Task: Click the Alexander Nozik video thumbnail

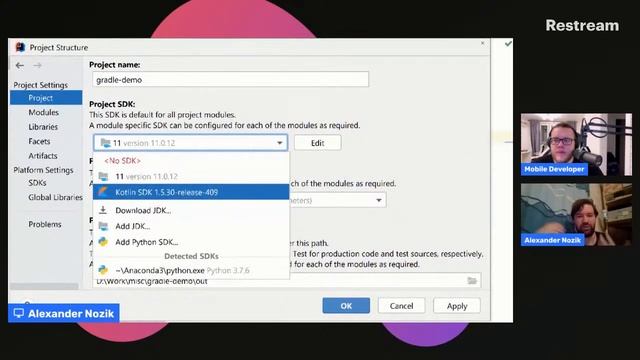Action: point(576,215)
